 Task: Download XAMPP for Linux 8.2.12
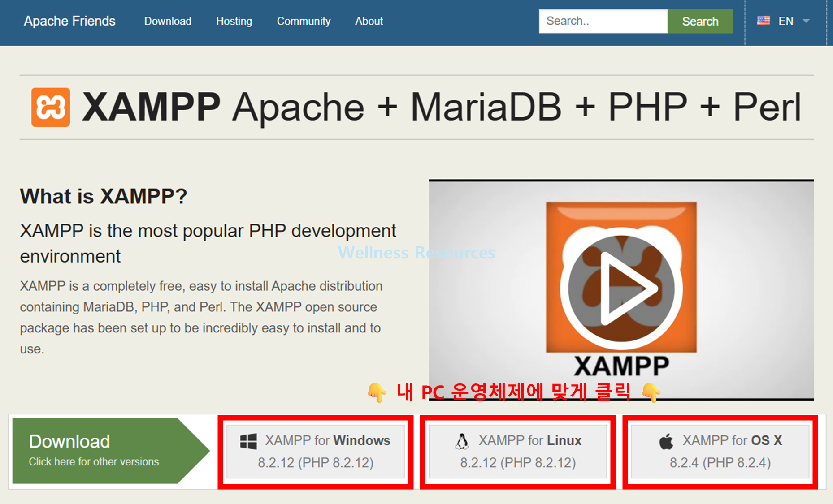518,451
